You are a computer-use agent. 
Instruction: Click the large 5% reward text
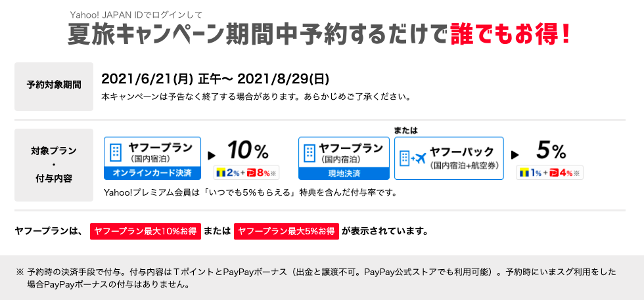coord(551,150)
